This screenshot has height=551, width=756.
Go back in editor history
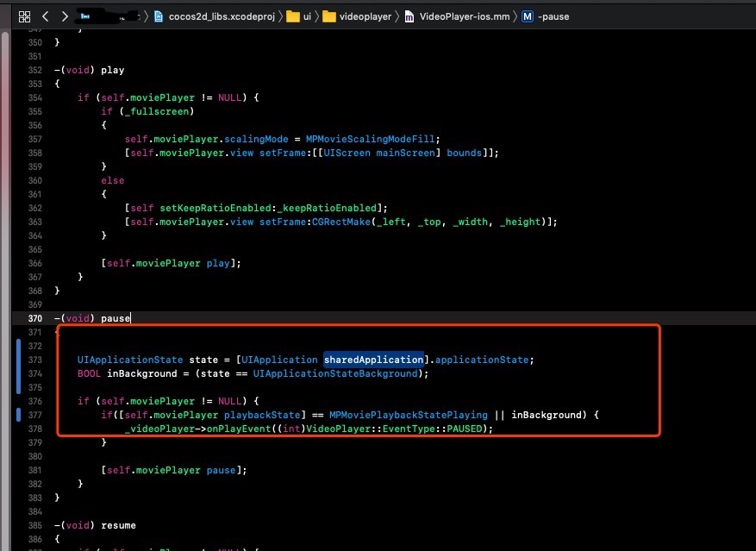coord(46,17)
